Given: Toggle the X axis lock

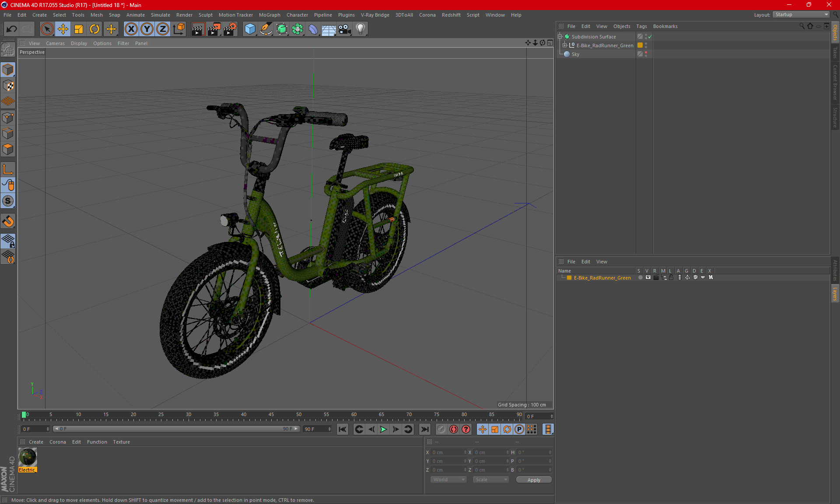Looking at the screenshot, I should tap(131, 29).
